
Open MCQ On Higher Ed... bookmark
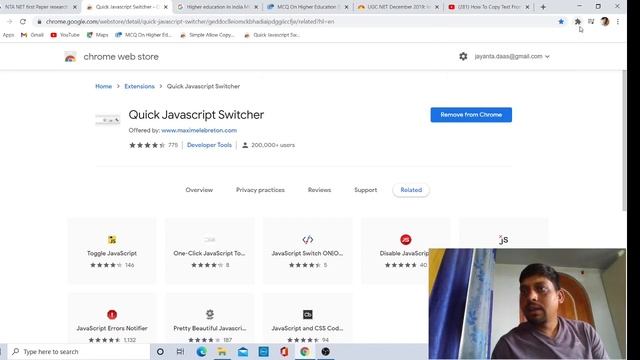coord(143,35)
